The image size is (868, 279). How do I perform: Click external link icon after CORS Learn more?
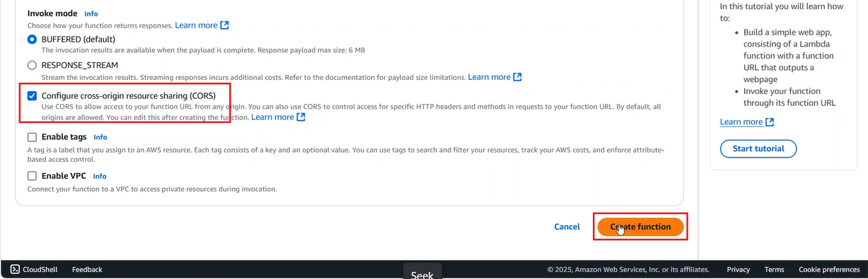(301, 117)
